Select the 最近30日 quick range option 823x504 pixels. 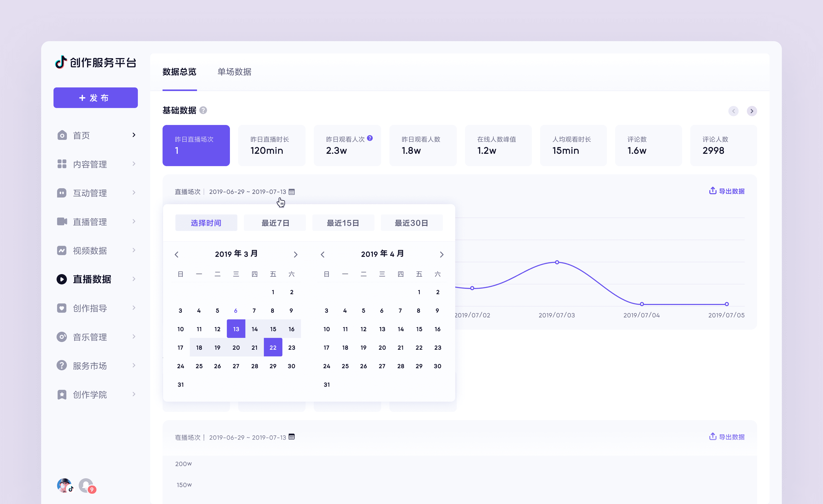[x=411, y=223]
